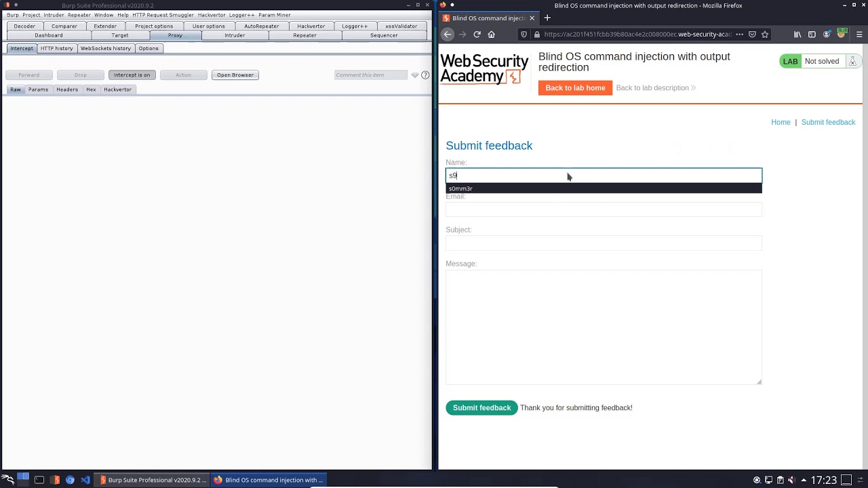Open the workspace switcher in taskbar

click(23, 480)
